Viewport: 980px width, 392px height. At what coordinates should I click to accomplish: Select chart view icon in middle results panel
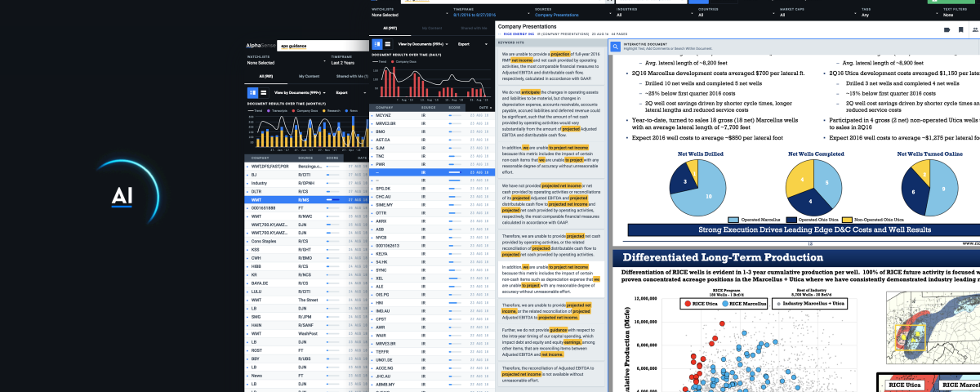pos(377,44)
